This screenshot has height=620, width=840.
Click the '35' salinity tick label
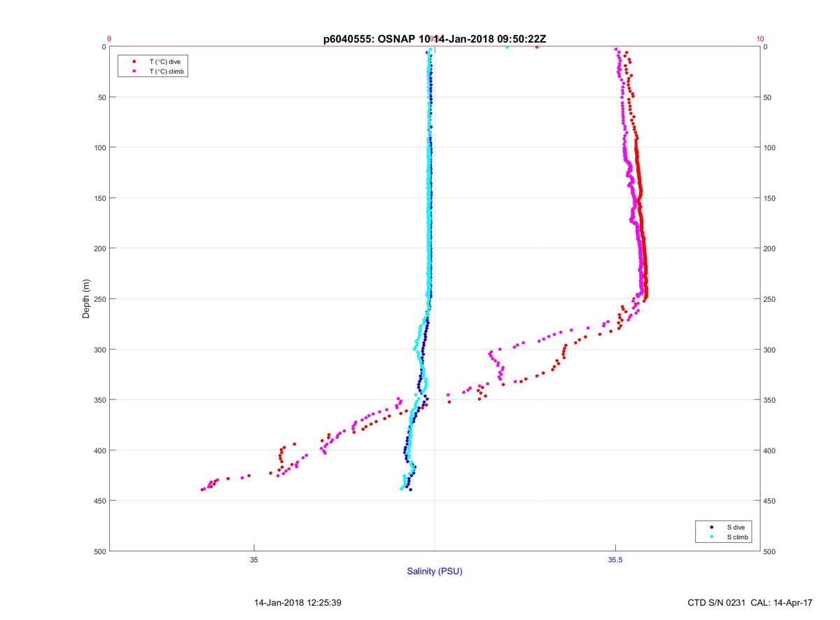[x=254, y=559]
